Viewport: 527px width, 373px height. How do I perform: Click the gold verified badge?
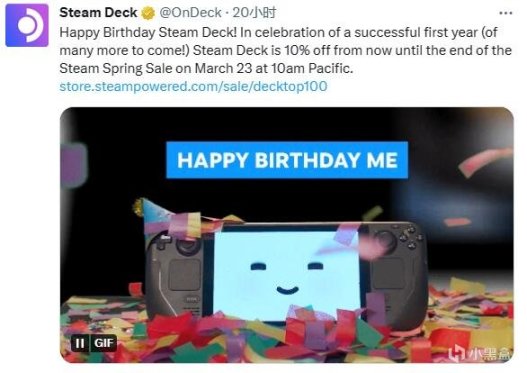coord(148,13)
